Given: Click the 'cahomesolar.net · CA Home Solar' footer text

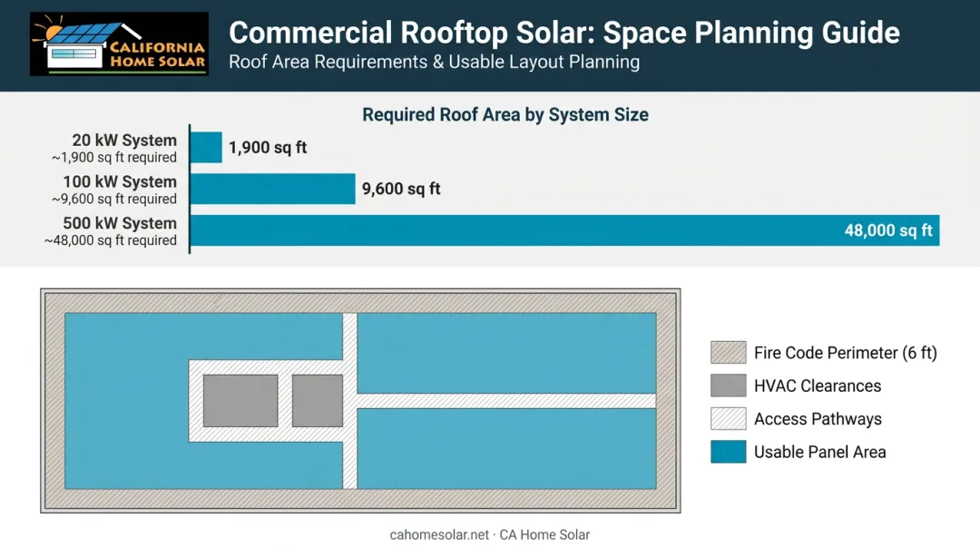Looking at the screenshot, I should coord(489,535).
